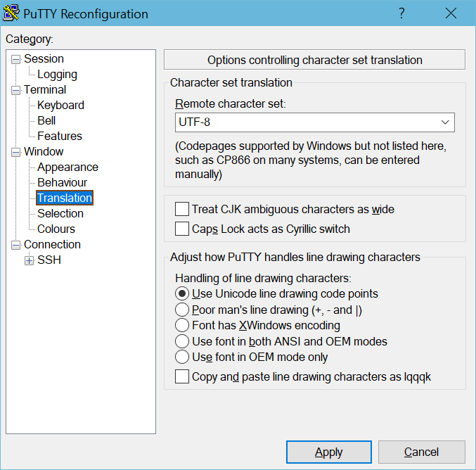Screen dimensions: 476x470
Task: Select Use Unicode line drawing code points
Action: click(x=182, y=294)
